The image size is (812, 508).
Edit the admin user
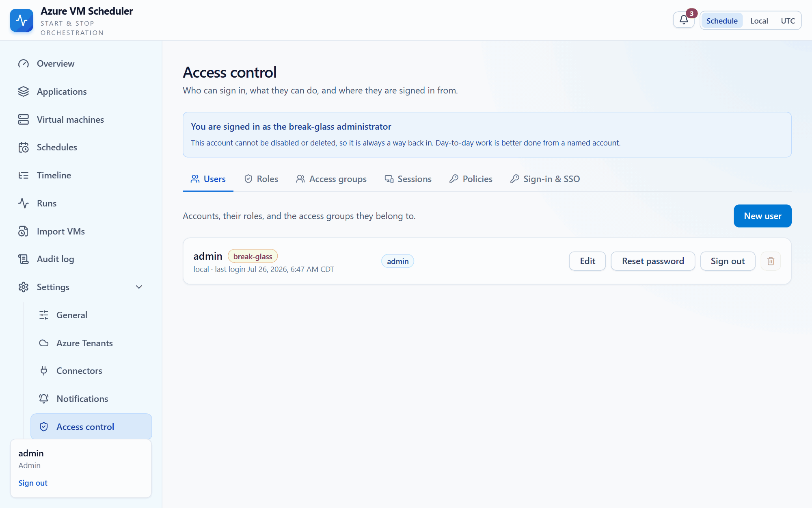[x=587, y=261]
